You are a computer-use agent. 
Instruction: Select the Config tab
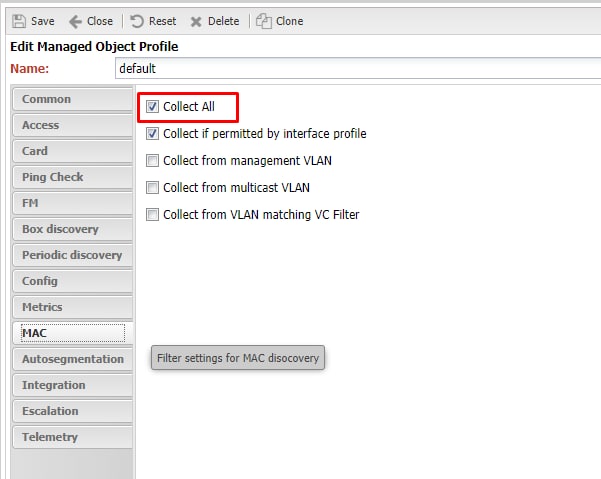point(72,281)
